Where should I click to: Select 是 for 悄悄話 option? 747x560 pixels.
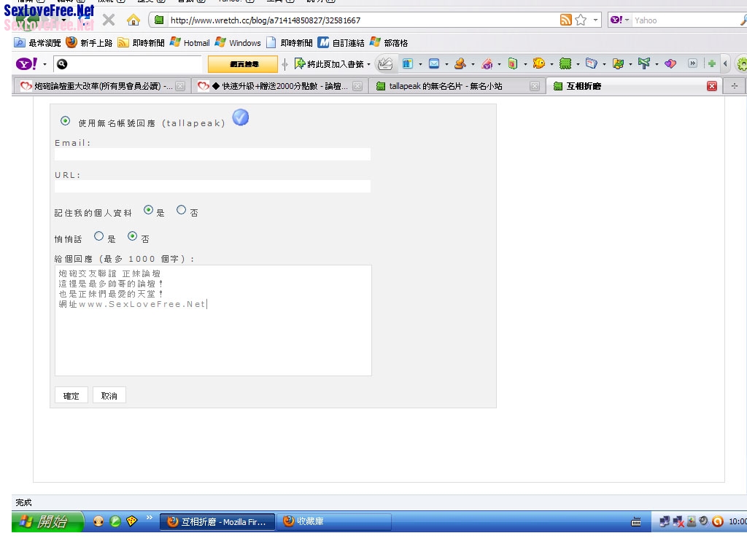(x=99, y=236)
